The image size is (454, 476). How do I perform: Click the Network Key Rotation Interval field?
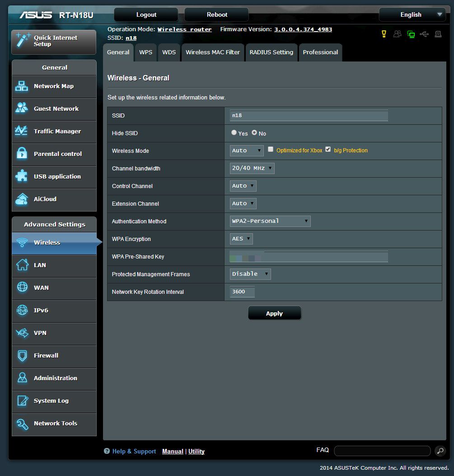243,292
